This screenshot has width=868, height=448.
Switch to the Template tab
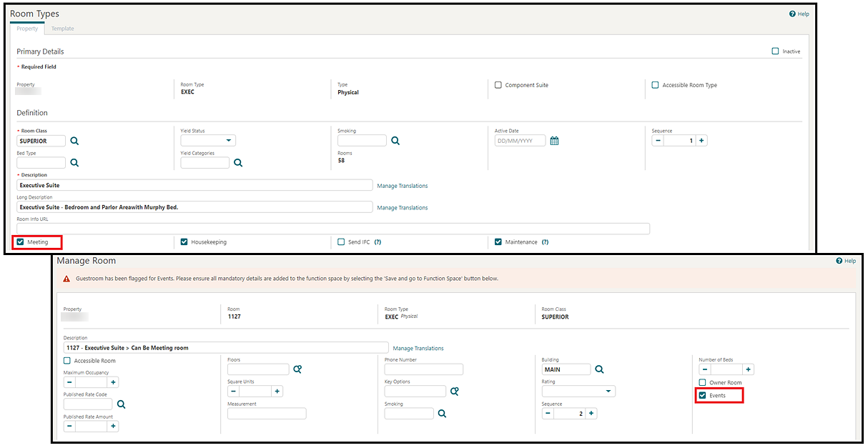coord(62,29)
